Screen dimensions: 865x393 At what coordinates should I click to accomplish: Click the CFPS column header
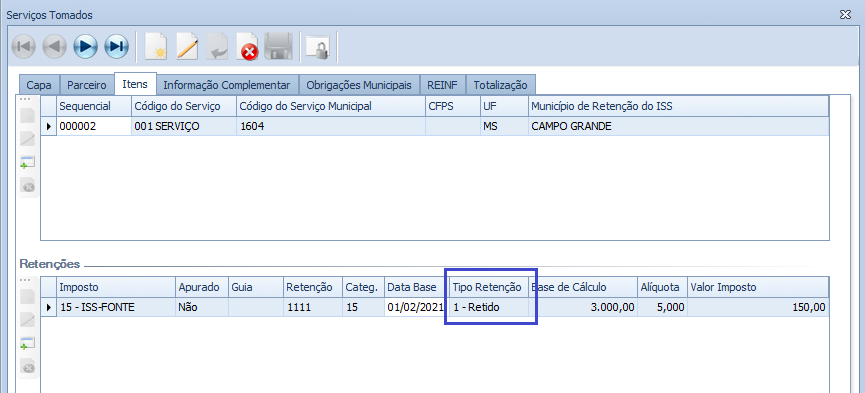point(452,106)
